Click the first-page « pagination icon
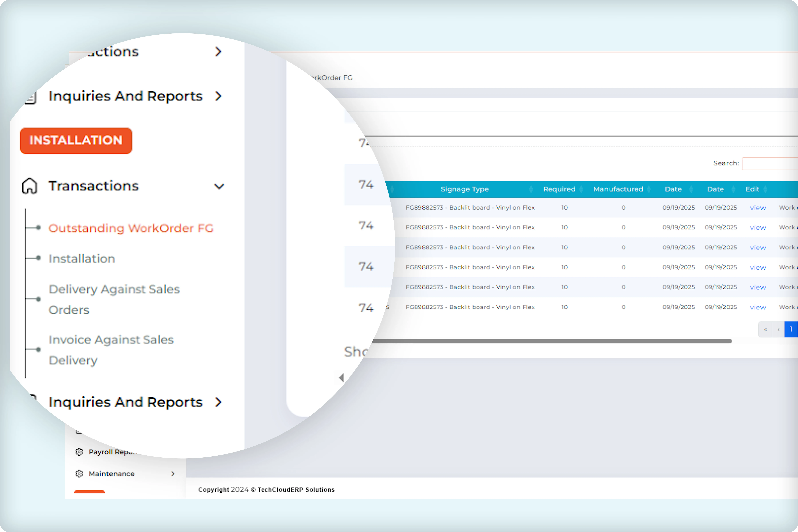Screen dimensions: 798x532 [x=765, y=329]
